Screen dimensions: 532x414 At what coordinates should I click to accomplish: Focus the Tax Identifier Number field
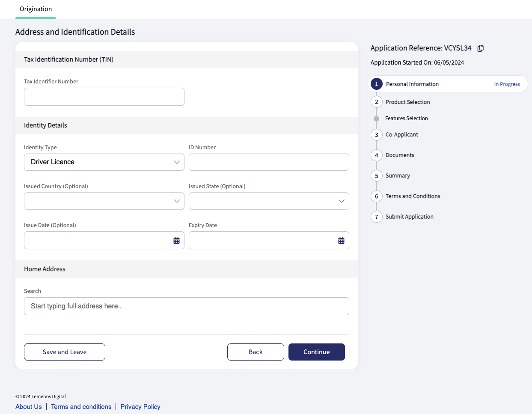[x=104, y=97]
